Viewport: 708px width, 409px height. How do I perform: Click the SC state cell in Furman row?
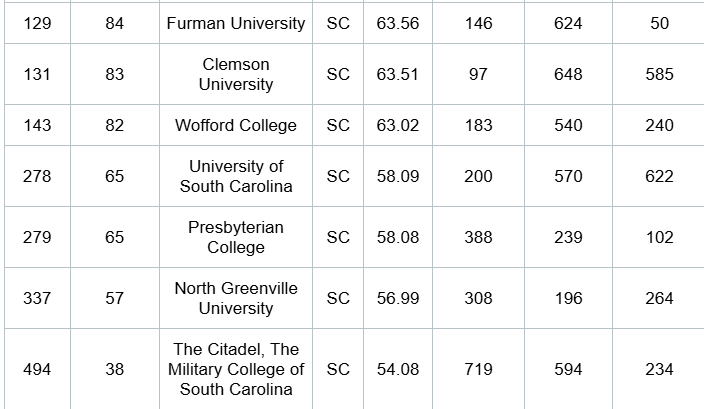click(x=338, y=23)
